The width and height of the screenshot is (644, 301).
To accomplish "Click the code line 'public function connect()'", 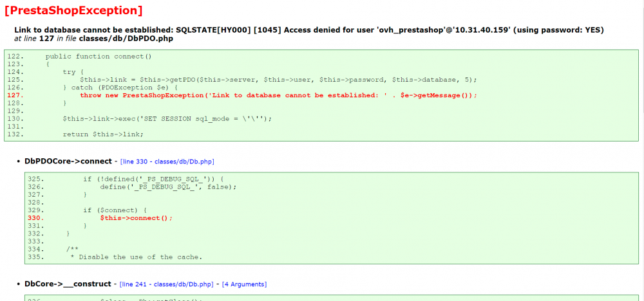I will tap(99, 56).
